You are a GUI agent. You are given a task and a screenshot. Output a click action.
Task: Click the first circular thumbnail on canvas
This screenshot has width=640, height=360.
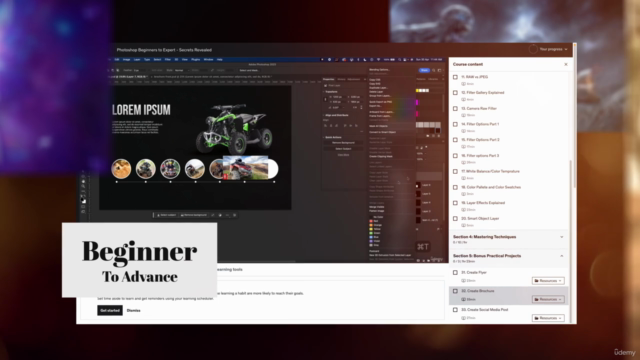point(121,169)
